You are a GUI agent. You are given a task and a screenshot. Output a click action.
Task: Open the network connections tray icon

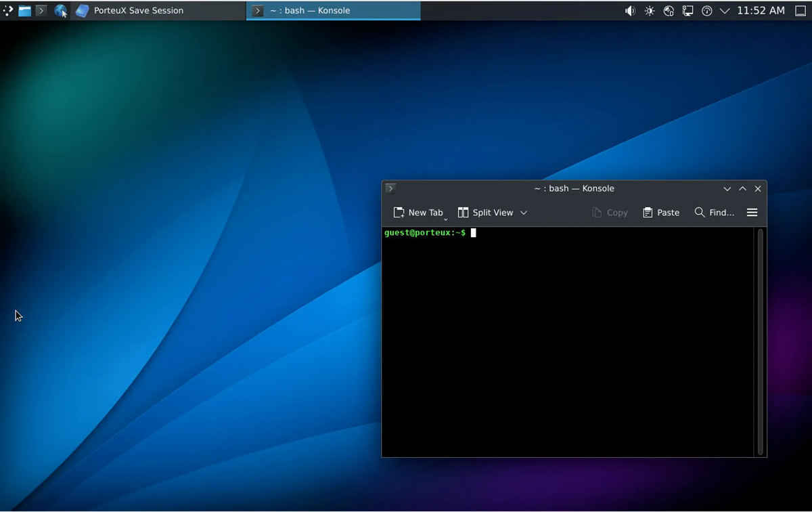click(687, 11)
